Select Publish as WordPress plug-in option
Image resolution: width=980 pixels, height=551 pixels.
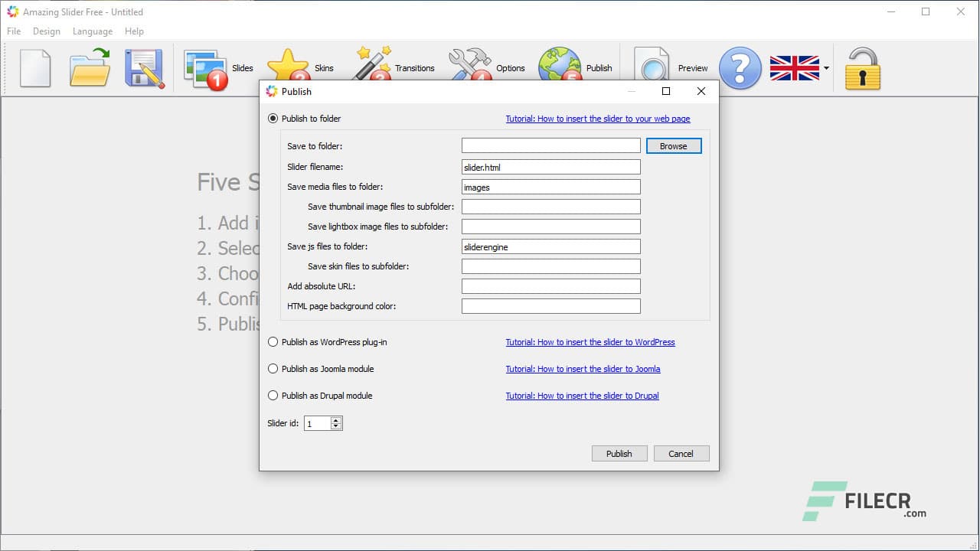(273, 342)
